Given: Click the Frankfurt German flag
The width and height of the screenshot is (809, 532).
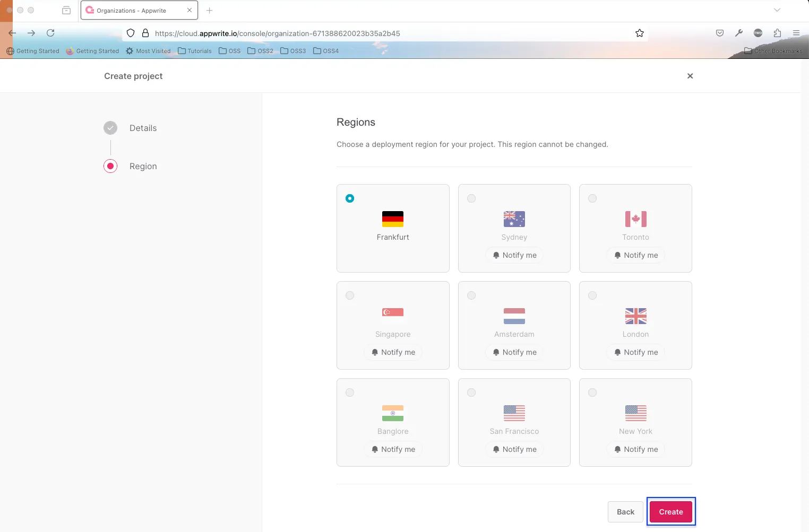Looking at the screenshot, I should 393,219.
